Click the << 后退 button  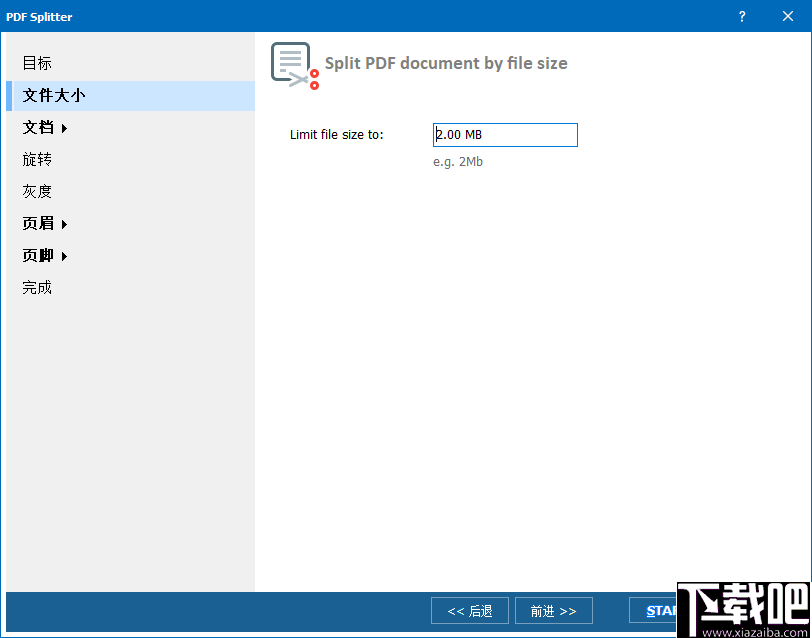point(469,610)
